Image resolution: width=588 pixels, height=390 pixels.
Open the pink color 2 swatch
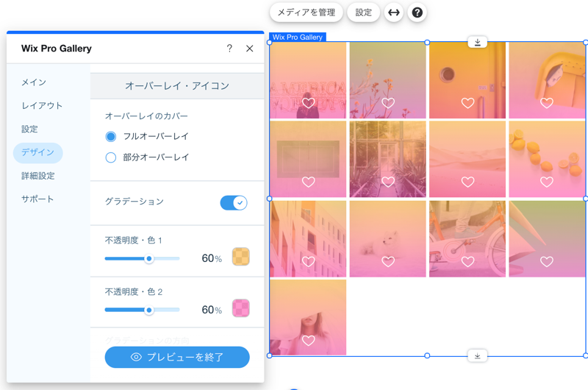[x=241, y=308]
